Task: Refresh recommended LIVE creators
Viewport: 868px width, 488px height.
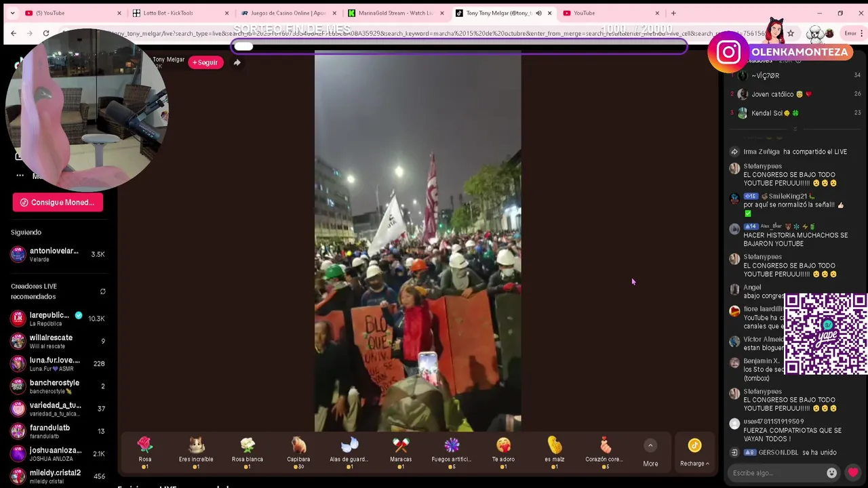Action: tap(102, 291)
